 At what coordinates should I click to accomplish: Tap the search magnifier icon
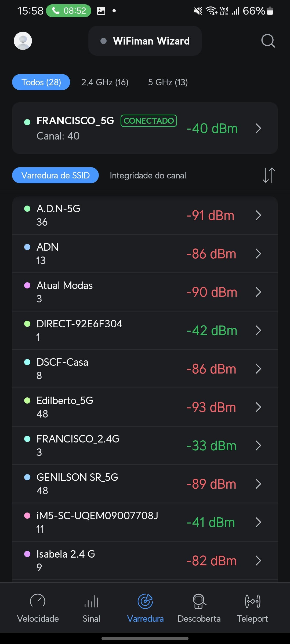pyautogui.click(x=268, y=41)
